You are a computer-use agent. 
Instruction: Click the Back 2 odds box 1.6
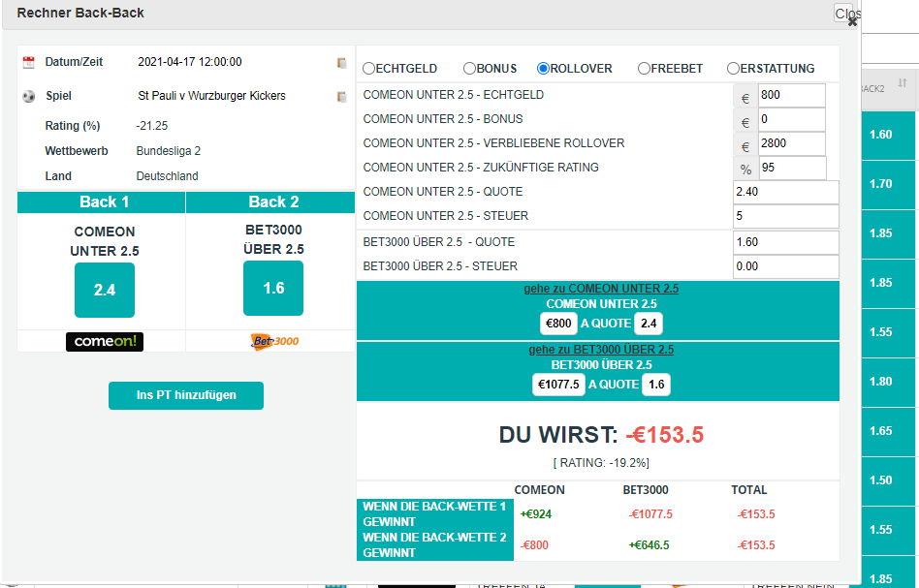(273, 288)
